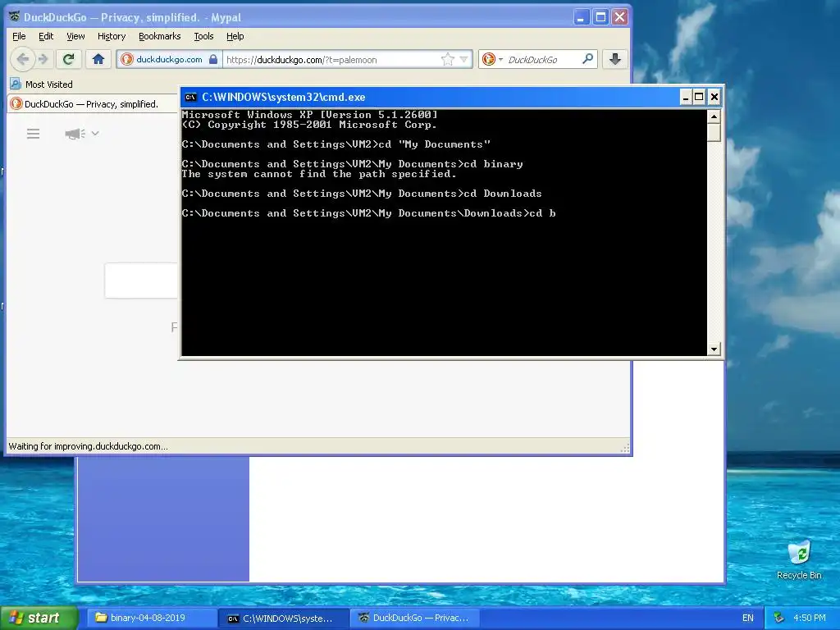Open the Downloads arrow button
Image resolution: width=840 pixels, height=630 pixels.
pyautogui.click(x=615, y=59)
